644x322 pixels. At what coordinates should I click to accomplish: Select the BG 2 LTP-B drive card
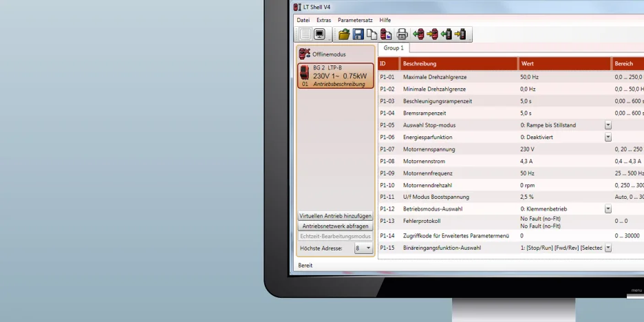[336, 76]
